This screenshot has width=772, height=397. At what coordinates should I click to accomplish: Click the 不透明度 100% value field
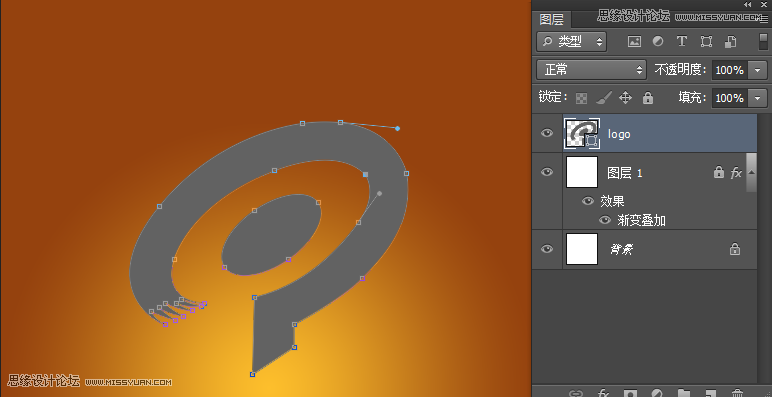pos(730,70)
